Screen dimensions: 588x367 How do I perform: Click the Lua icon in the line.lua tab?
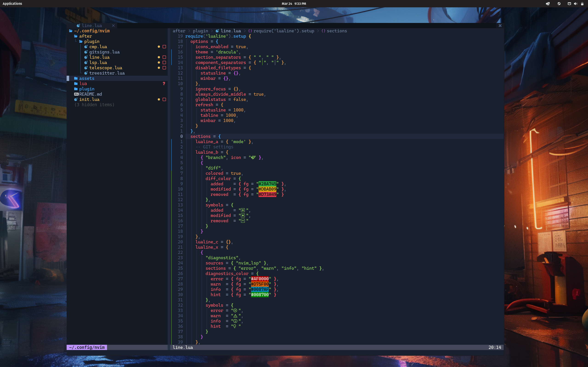pos(78,25)
